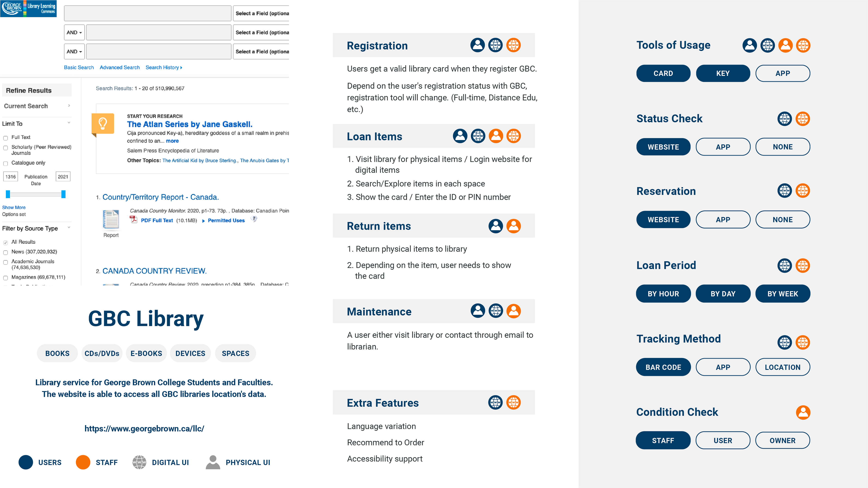This screenshot has height=488, width=868.
Task: Open the second AND operator dropdown
Action: point(74,52)
